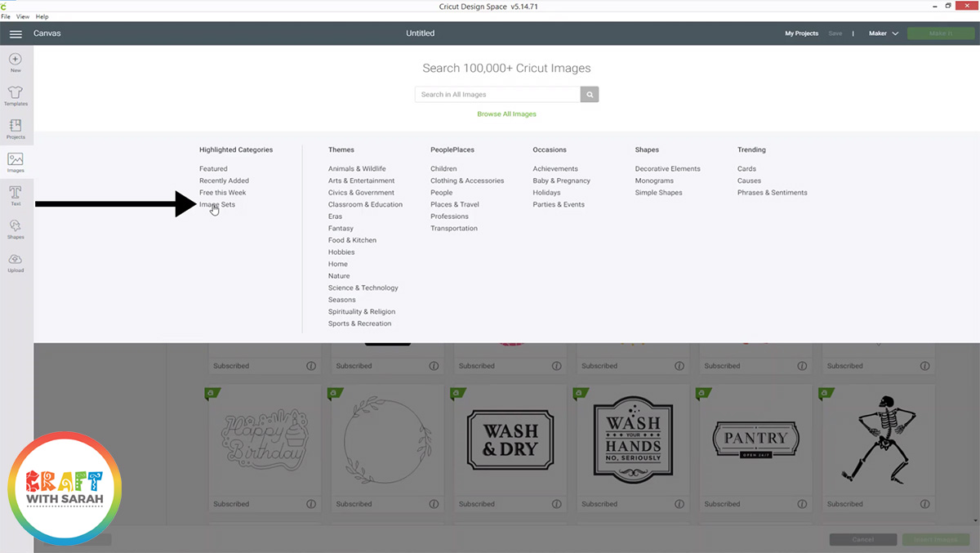980x553 pixels.
Task: Click the Browse All Images link
Action: point(506,114)
